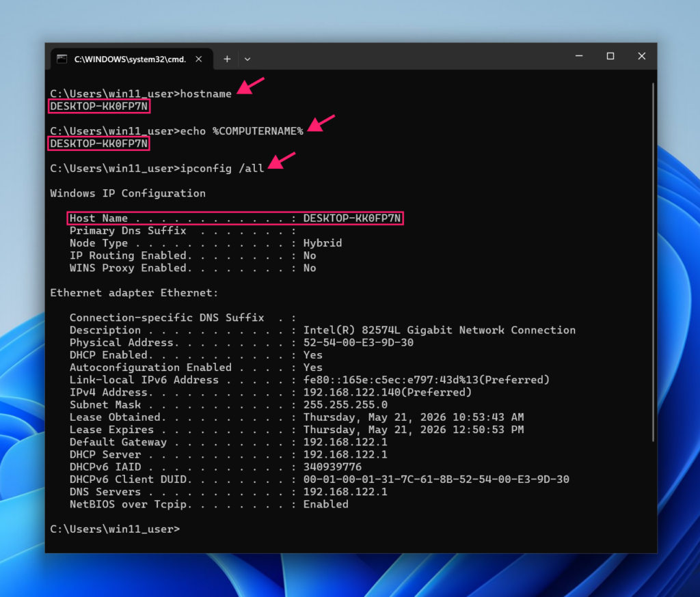Open a new terminal tab with plus
This screenshot has height=597, width=700.
pos(227,59)
